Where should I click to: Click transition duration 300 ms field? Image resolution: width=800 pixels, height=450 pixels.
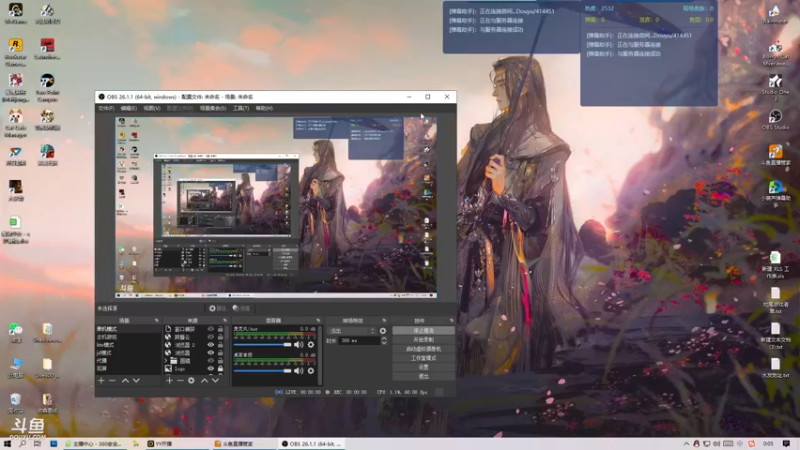pos(360,340)
